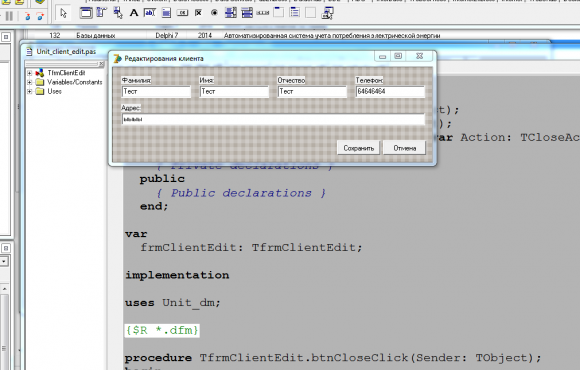580x370 pixels.
Task: Choose the MainMenu component icon
Action: point(101,13)
